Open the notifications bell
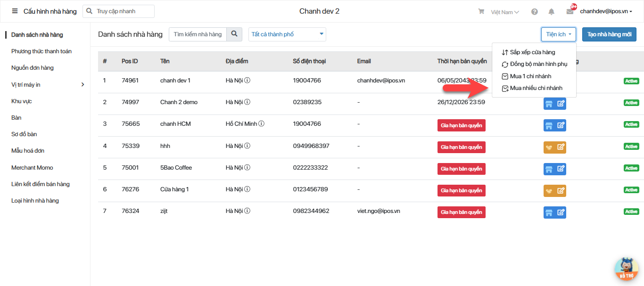The image size is (644, 286). tap(551, 12)
